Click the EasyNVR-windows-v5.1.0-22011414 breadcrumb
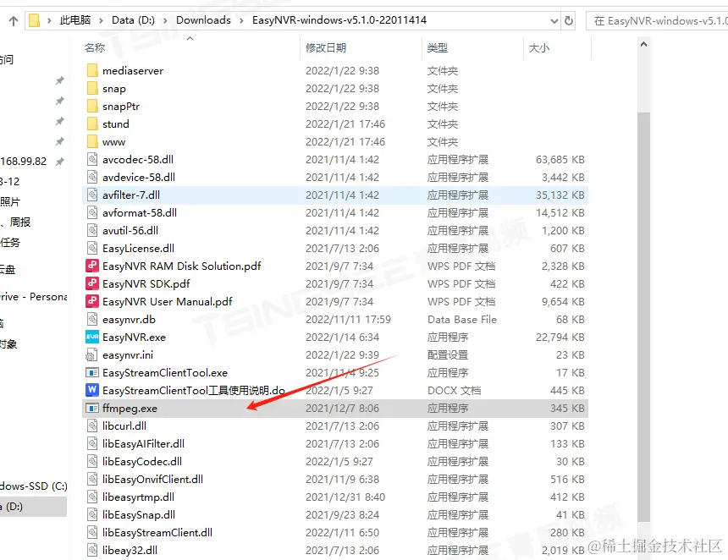The height and width of the screenshot is (560, 728). (339, 20)
